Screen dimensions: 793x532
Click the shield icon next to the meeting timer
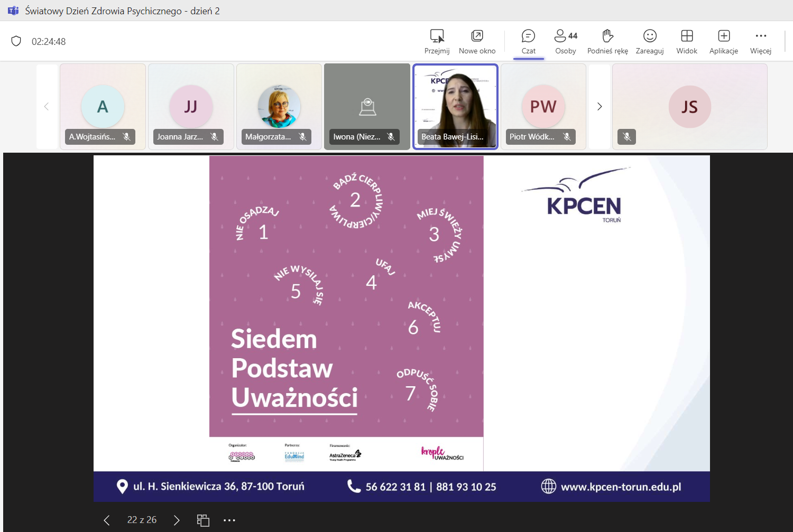click(16, 41)
